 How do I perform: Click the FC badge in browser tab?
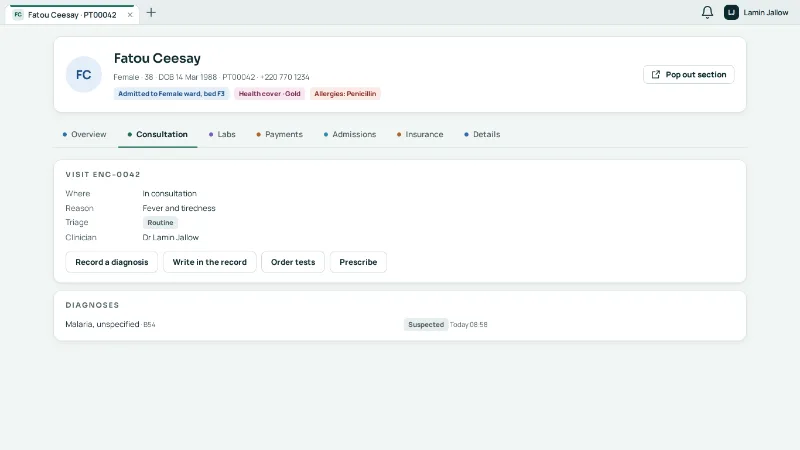point(18,15)
